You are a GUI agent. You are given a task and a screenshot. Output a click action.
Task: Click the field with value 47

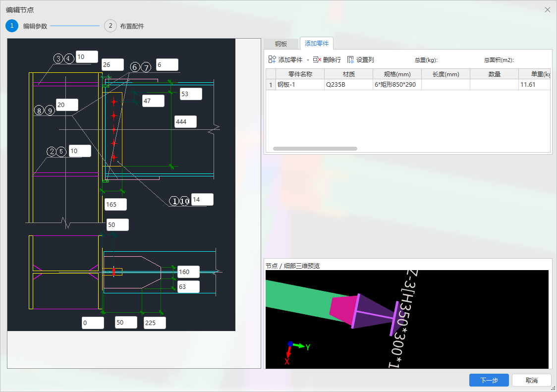pos(153,101)
